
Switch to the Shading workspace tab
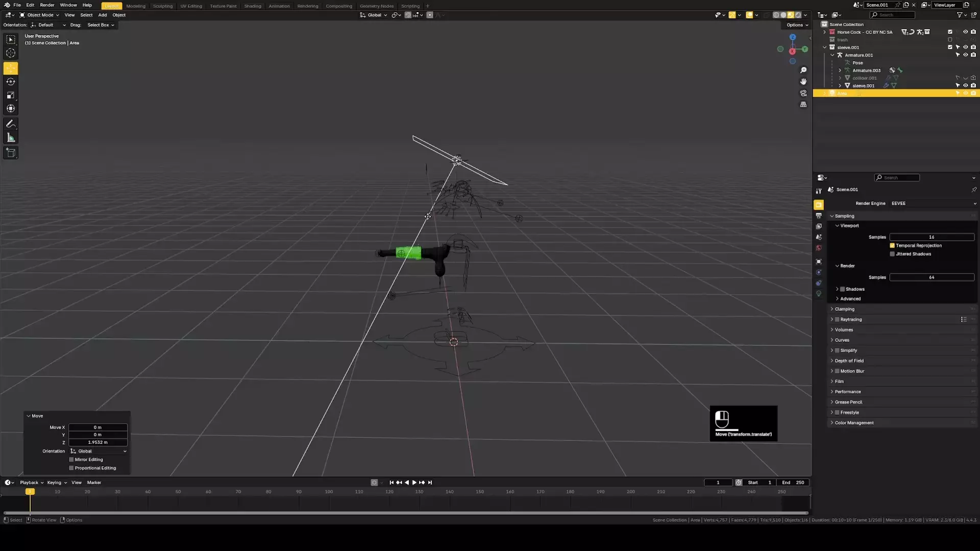[x=252, y=6]
